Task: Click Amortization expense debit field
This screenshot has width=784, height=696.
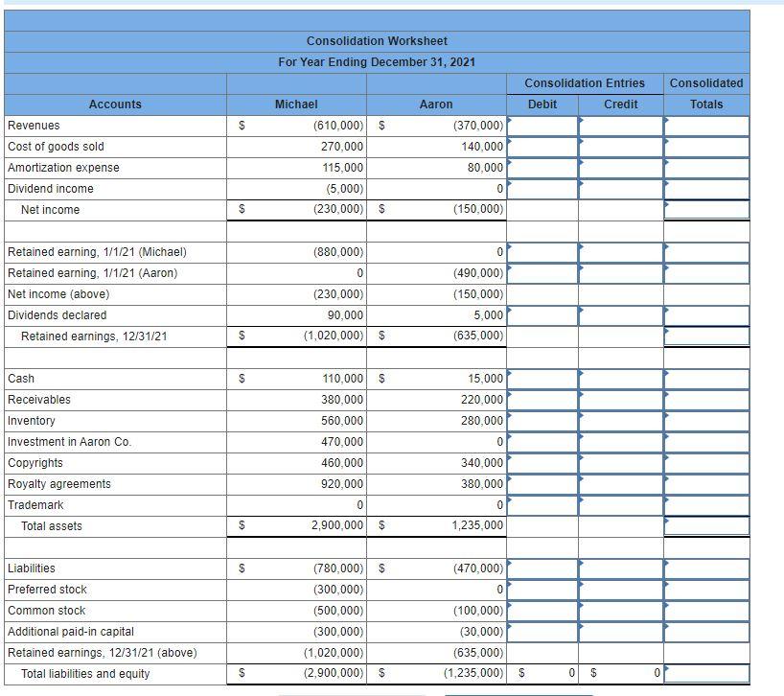Action: point(542,168)
